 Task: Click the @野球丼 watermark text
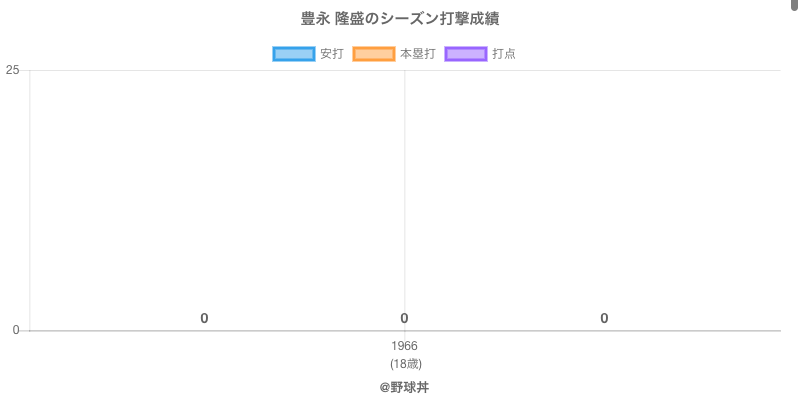(404, 387)
